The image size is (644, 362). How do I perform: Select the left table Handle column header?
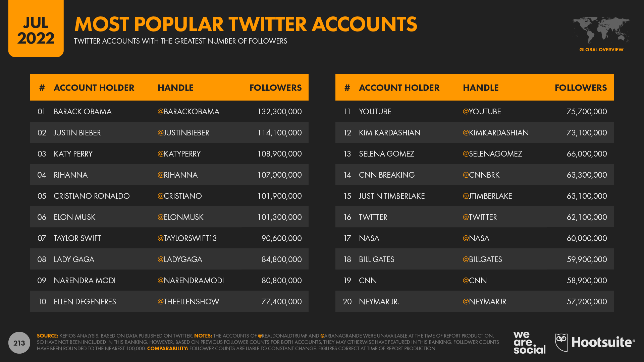[175, 88]
